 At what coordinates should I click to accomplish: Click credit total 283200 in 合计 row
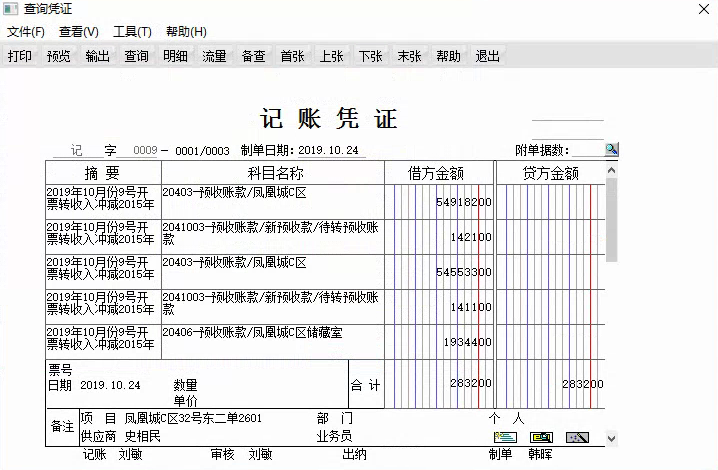click(583, 384)
